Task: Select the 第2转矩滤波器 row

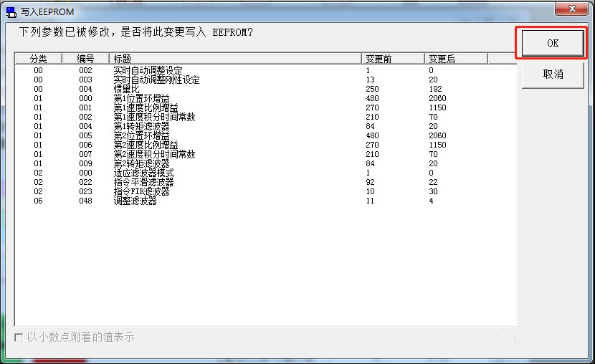Action: click(266, 163)
